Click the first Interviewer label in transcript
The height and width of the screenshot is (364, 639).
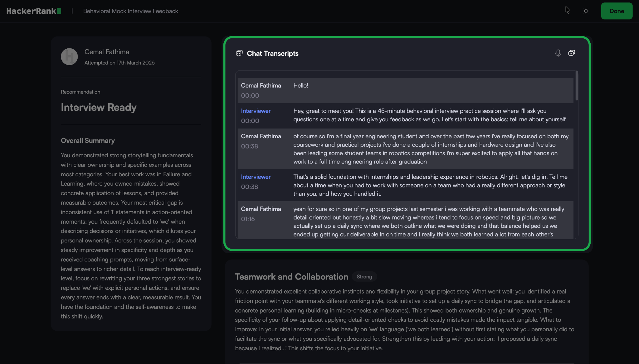[256, 111]
